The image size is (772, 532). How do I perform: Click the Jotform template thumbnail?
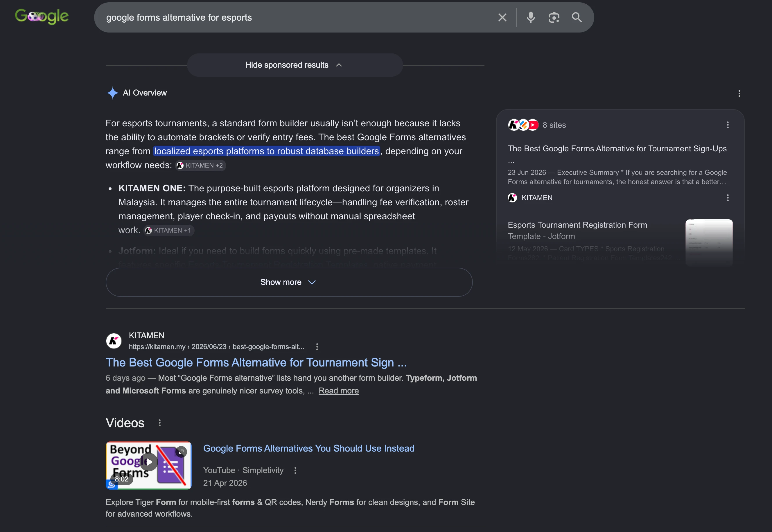click(x=709, y=242)
